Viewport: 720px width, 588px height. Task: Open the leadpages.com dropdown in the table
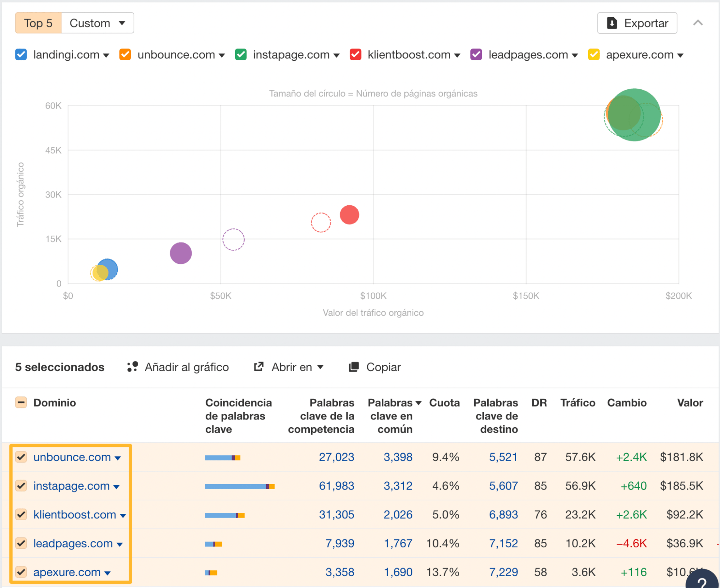(120, 544)
